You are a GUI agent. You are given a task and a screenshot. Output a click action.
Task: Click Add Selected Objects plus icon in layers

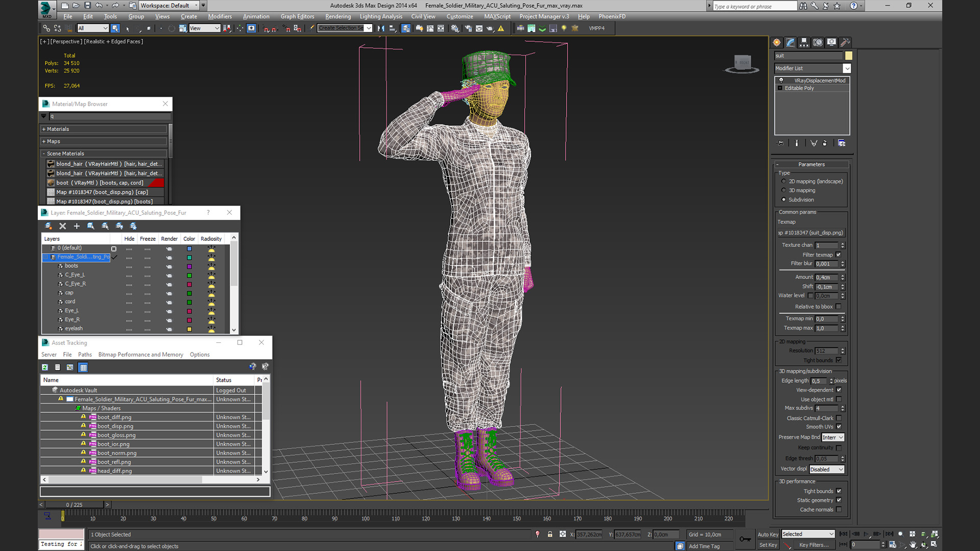[77, 226]
